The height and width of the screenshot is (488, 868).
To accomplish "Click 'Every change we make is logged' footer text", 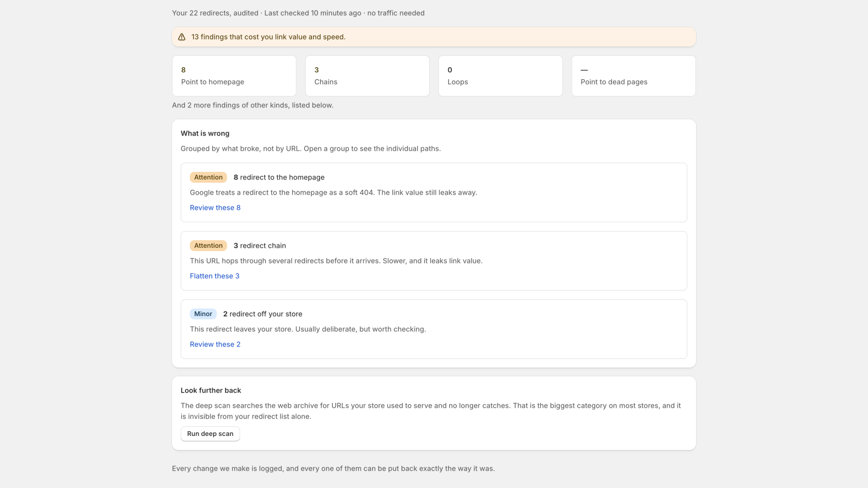I will [333, 468].
